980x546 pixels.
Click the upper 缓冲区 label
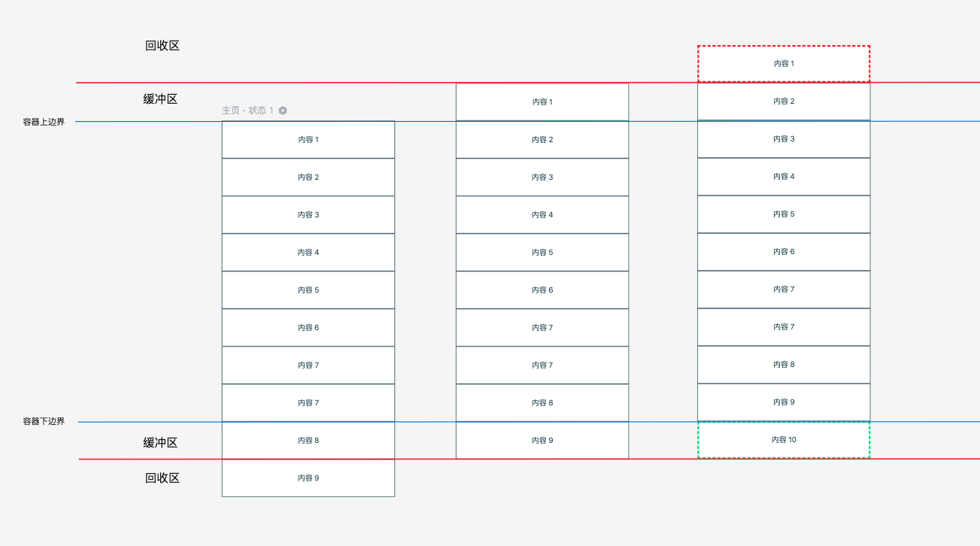160,99
